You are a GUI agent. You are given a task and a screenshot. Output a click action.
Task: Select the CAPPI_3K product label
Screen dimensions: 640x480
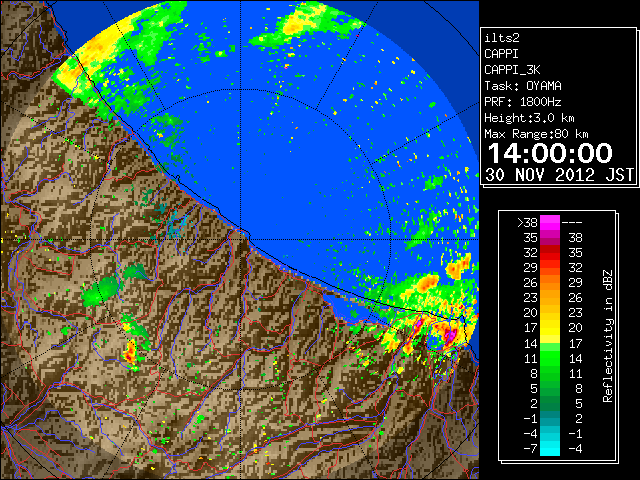(x=512, y=70)
